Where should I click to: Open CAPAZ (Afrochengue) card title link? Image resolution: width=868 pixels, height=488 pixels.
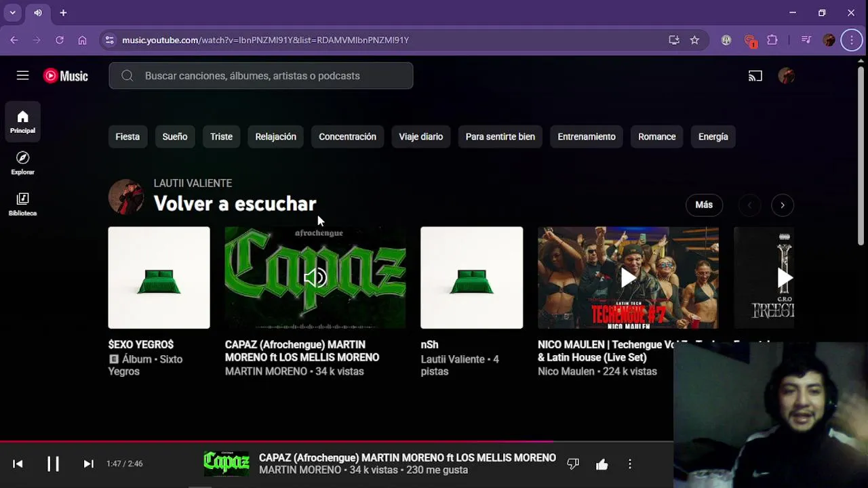[302, 351]
